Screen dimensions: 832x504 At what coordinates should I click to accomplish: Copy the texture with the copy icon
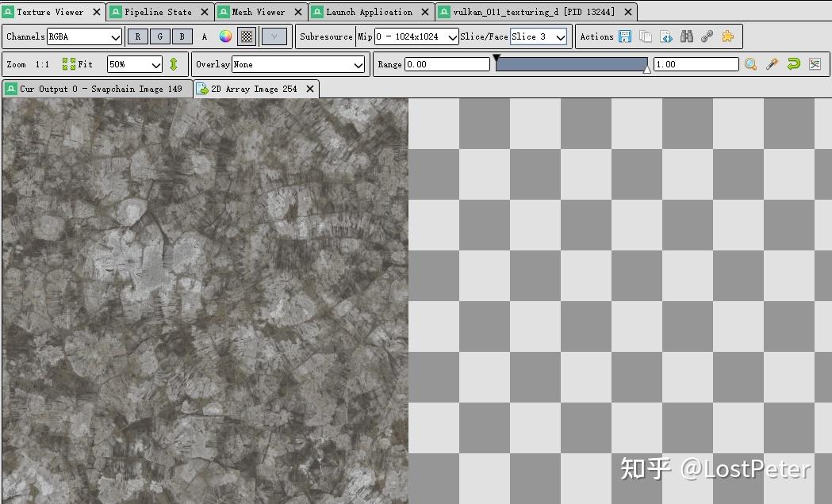[644, 36]
